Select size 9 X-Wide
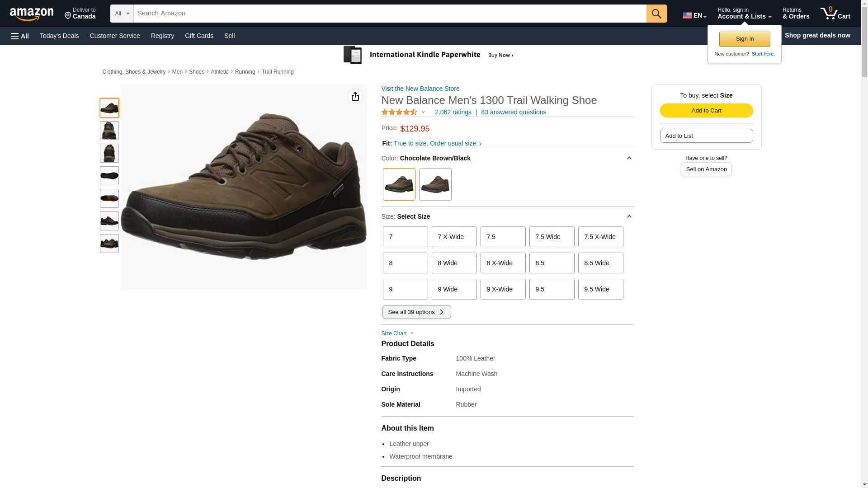Image resolution: width=868 pixels, height=488 pixels. click(503, 289)
